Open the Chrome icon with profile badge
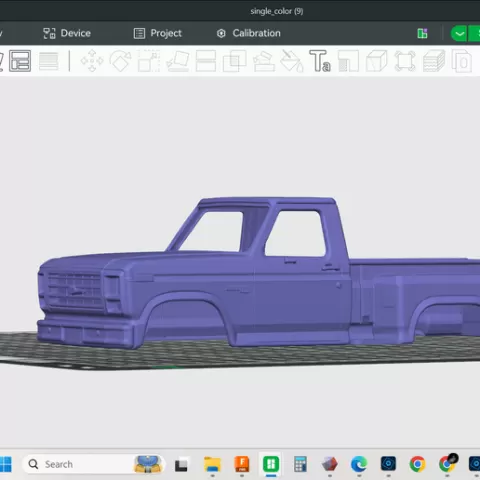The width and height of the screenshot is (480, 480). 447,463
